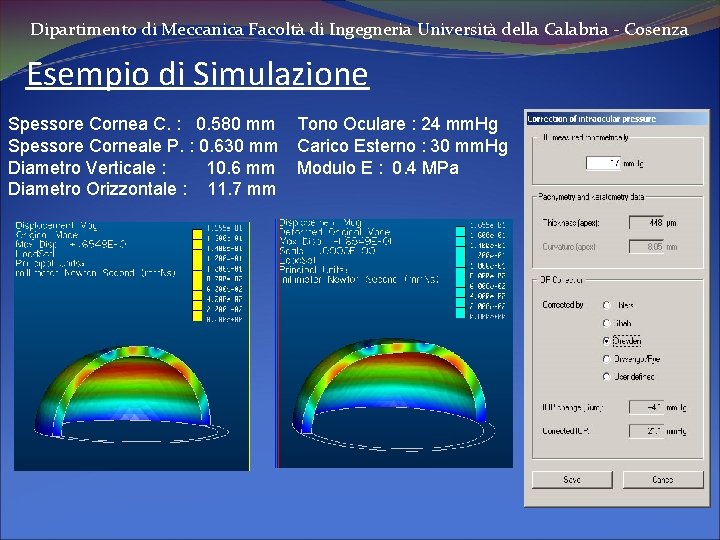Select the Orssengo/Pye correction radio button
The image size is (720, 540).
[x=607, y=359]
